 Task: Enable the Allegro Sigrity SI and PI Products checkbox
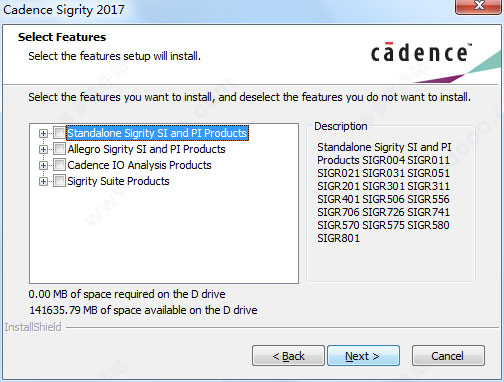(x=59, y=149)
